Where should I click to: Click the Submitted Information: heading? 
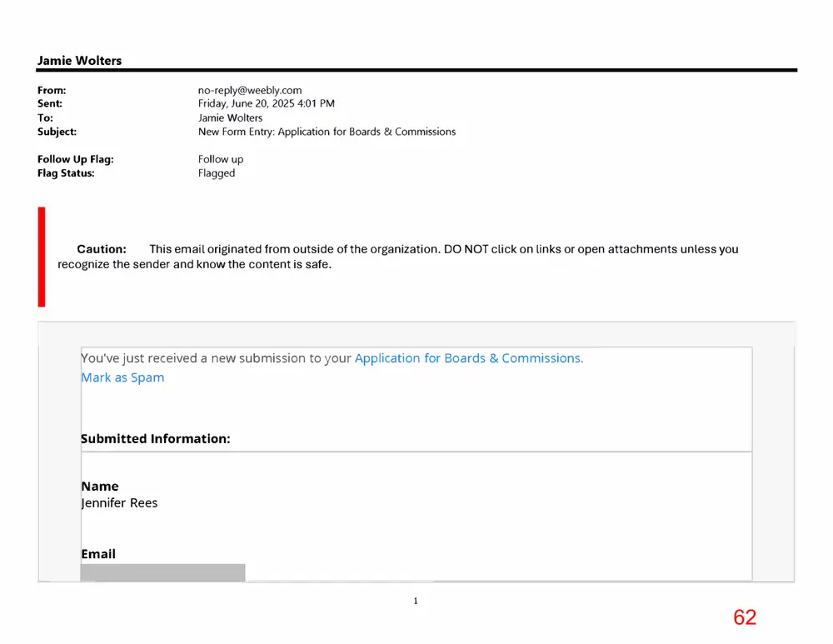156,439
